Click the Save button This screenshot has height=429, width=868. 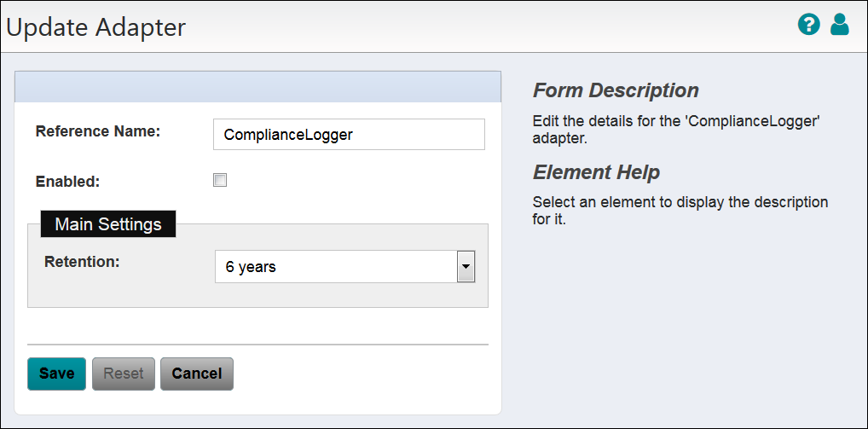click(56, 374)
